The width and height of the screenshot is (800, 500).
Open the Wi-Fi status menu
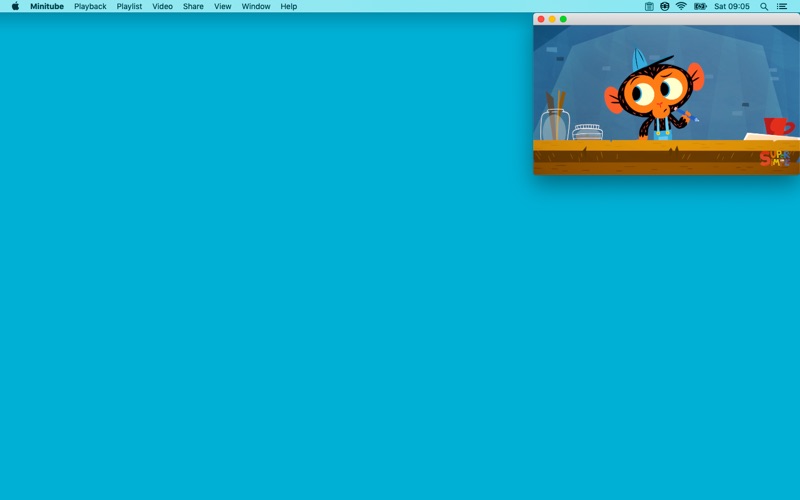tap(681, 6)
